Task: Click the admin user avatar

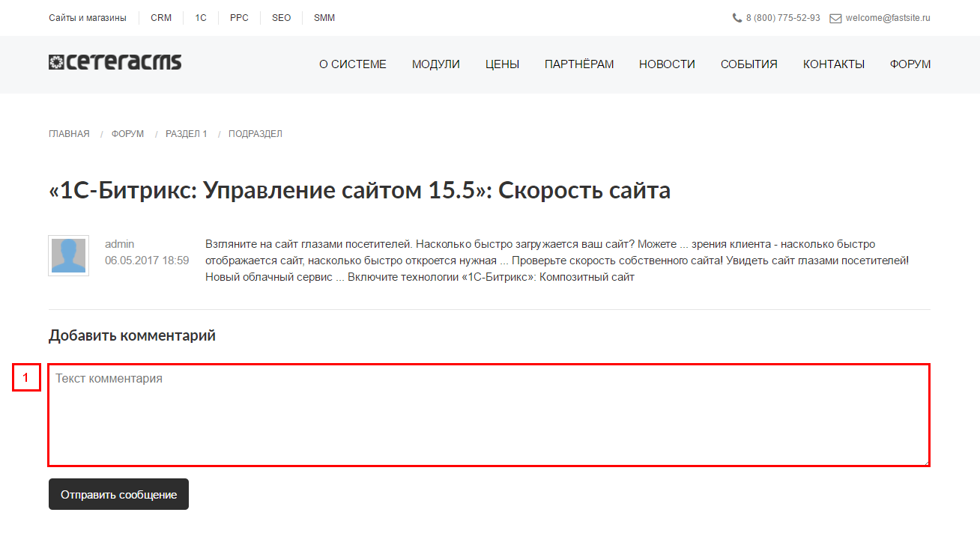Action: click(69, 256)
